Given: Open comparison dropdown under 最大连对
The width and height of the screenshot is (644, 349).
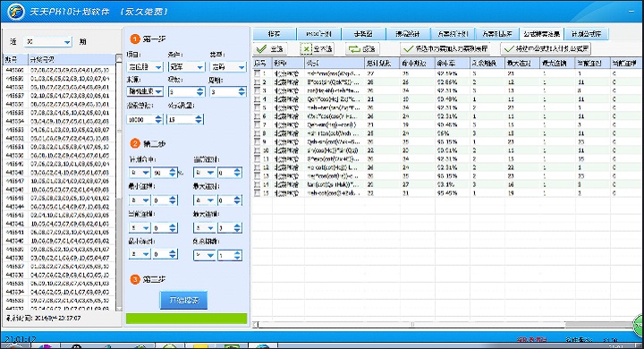Looking at the screenshot, I should (x=204, y=200).
